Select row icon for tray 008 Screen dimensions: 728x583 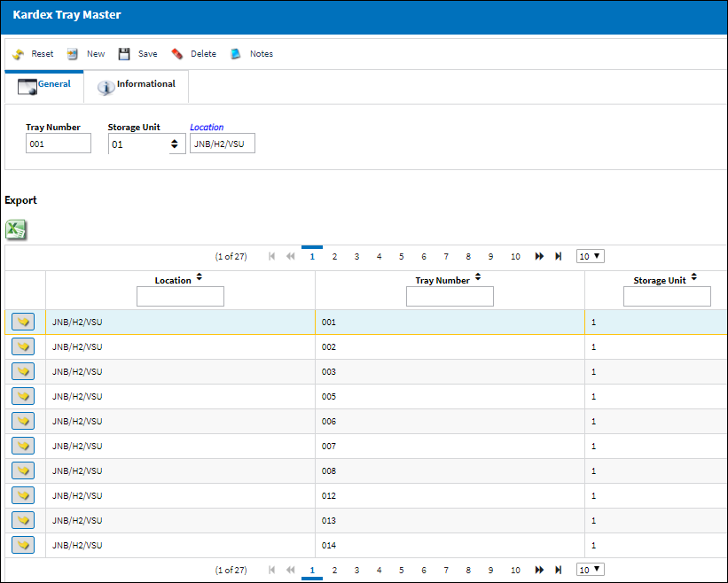[x=23, y=470]
